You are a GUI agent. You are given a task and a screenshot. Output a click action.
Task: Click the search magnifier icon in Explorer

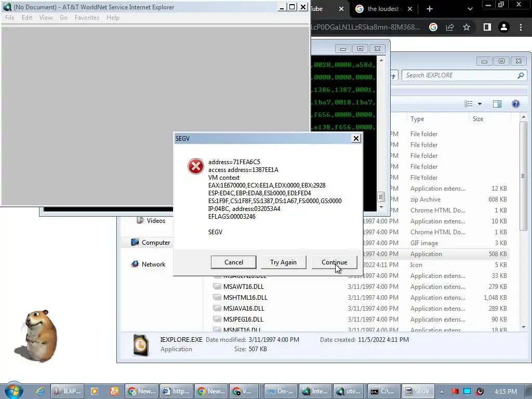pyautogui.click(x=521, y=75)
